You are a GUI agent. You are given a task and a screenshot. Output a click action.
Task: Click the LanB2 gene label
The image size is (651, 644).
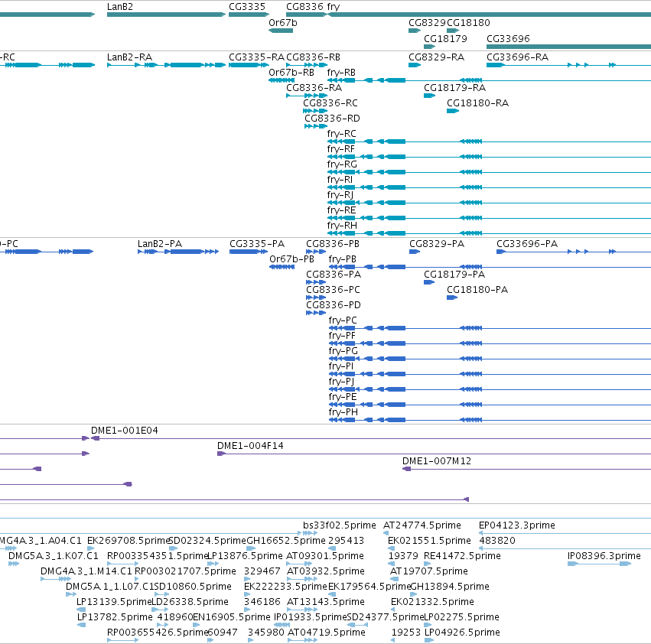pos(120,7)
